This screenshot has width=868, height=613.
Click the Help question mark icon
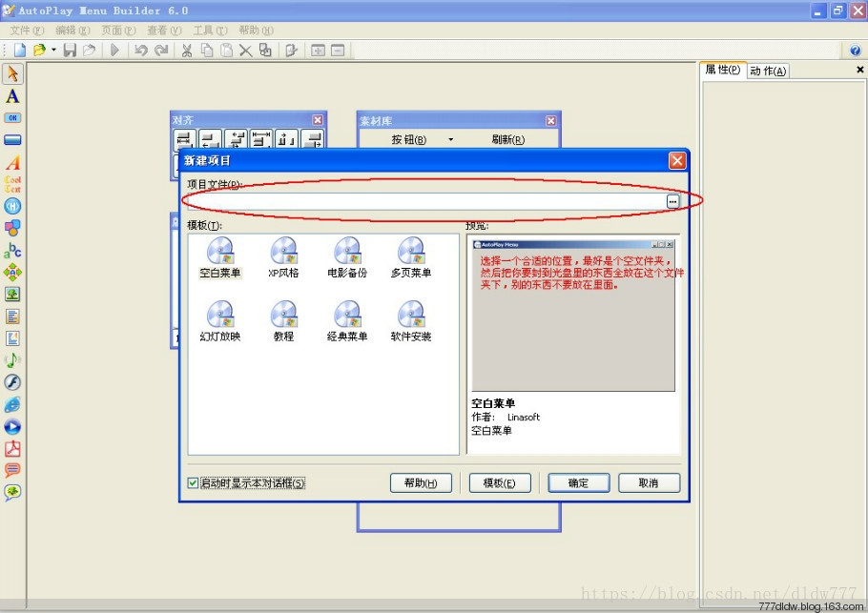click(x=855, y=51)
